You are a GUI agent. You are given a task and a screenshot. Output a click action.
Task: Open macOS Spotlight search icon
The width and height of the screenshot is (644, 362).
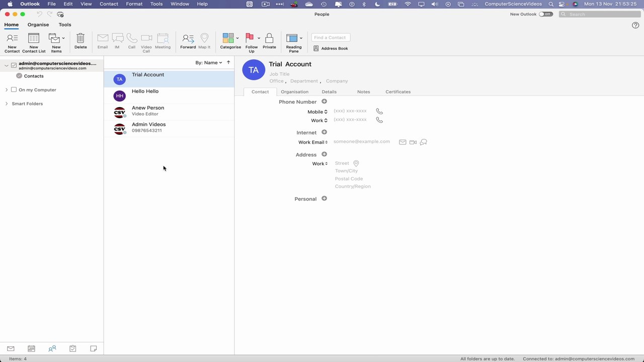(x=551, y=4)
